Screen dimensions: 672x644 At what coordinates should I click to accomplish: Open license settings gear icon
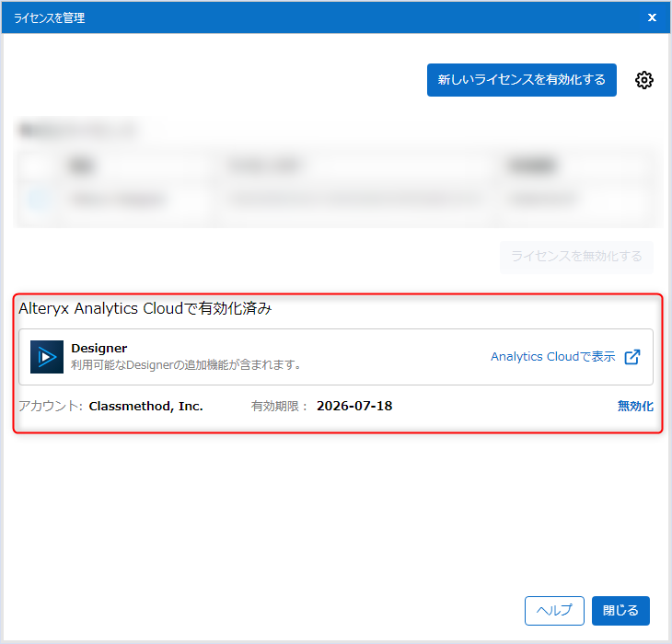pos(643,80)
